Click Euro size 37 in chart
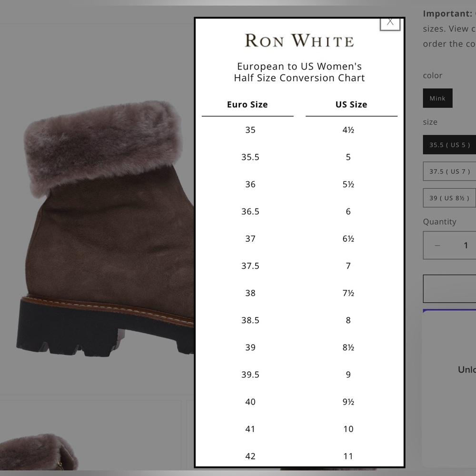Image resolution: width=476 pixels, height=476 pixels. pos(250,238)
